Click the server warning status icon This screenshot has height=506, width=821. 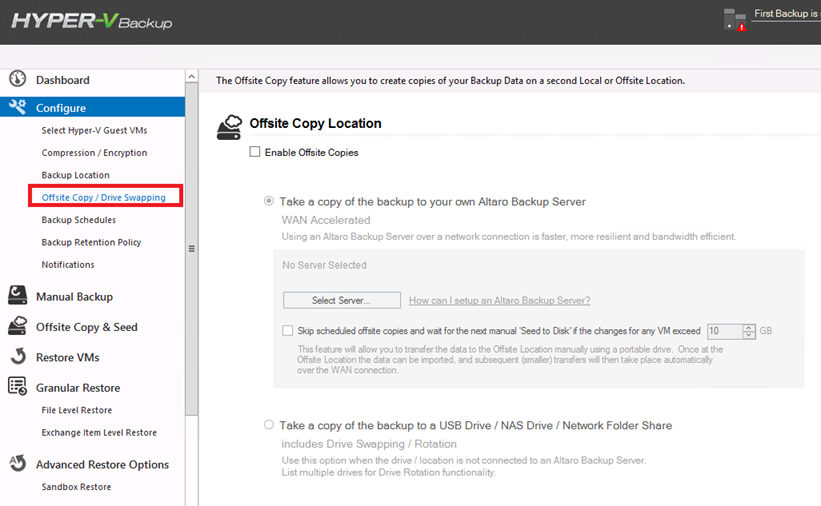[735, 20]
